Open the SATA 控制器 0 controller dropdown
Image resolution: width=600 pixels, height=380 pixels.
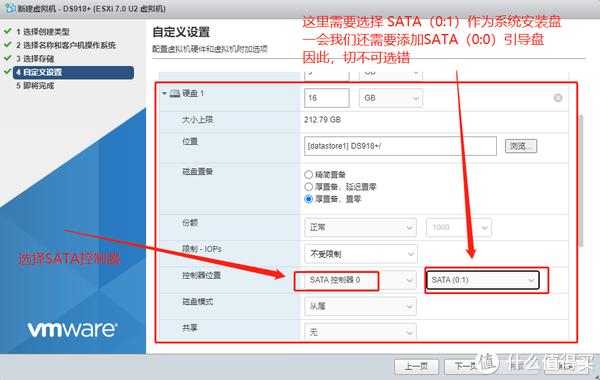pos(360,280)
